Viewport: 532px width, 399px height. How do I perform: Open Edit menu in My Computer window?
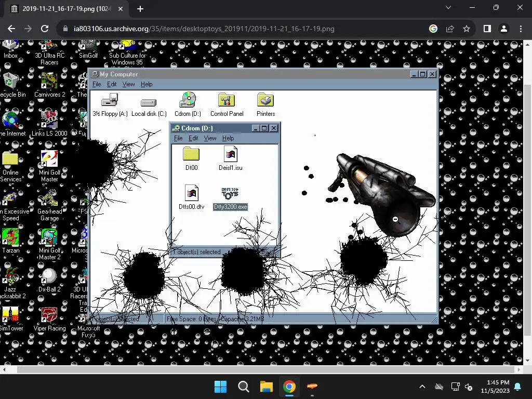[x=112, y=84]
